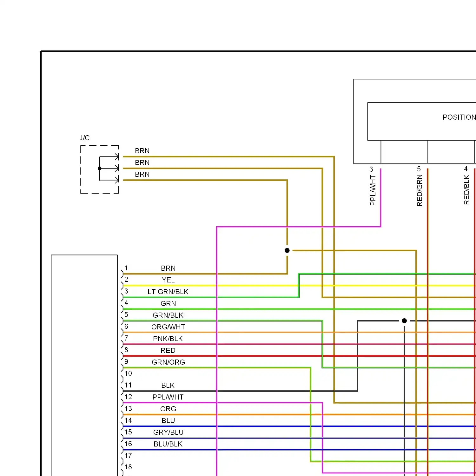Image resolution: width=476 pixels, height=476 pixels.
Task: Click pin number 18 on the connector
Action: pos(128,467)
